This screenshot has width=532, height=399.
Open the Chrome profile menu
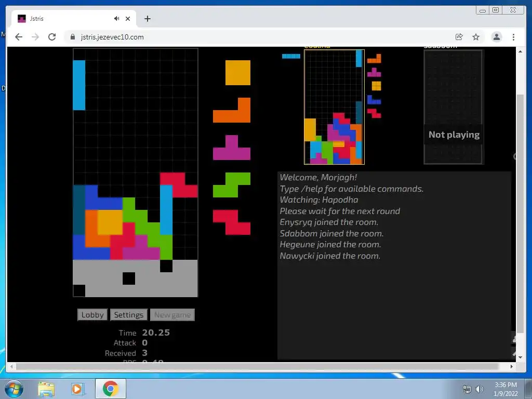(497, 37)
